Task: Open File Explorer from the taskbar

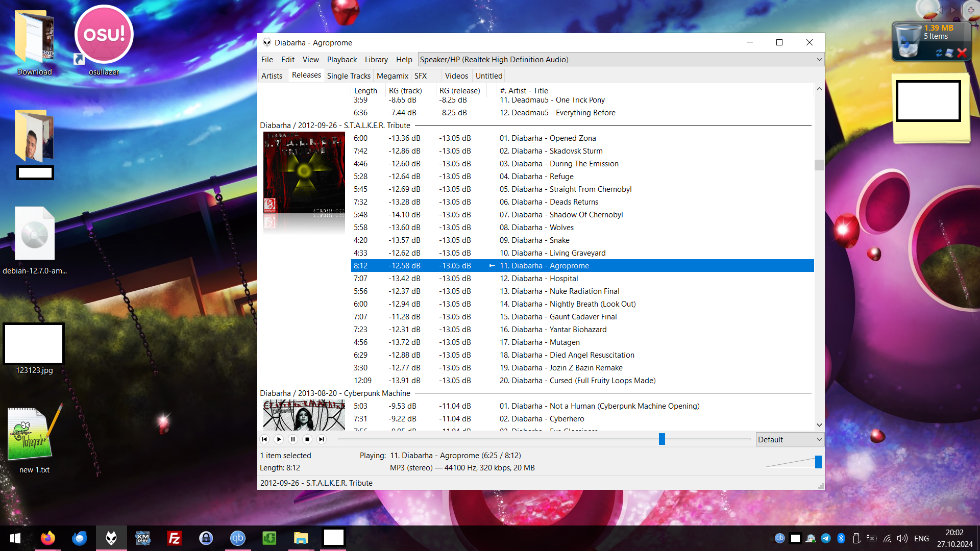Action: (x=301, y=538)
